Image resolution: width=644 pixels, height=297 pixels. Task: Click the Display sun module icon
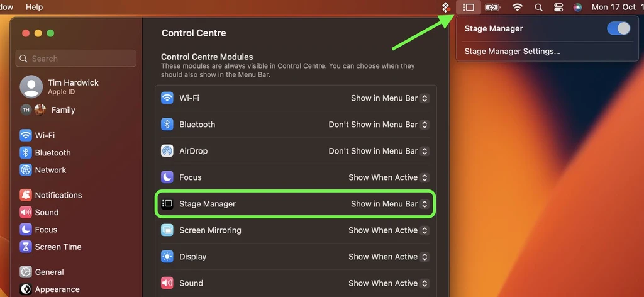[x=167, y=257]
